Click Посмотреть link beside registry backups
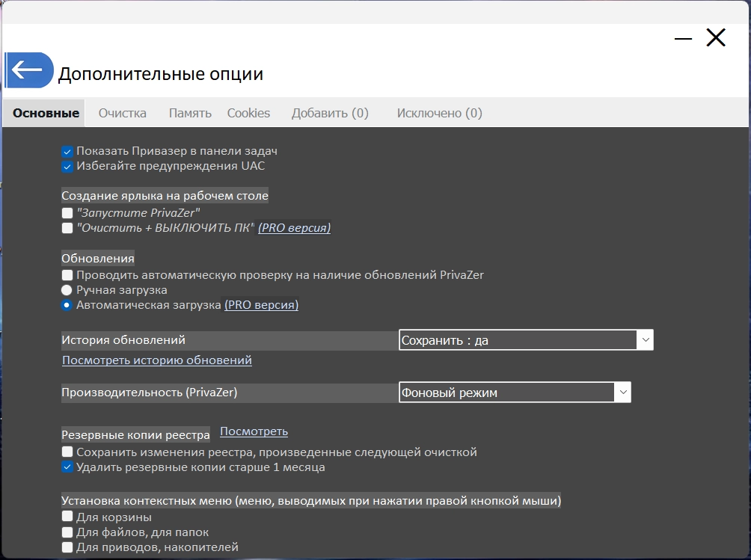This screenshot has width=751, height=560. point(254,431)
